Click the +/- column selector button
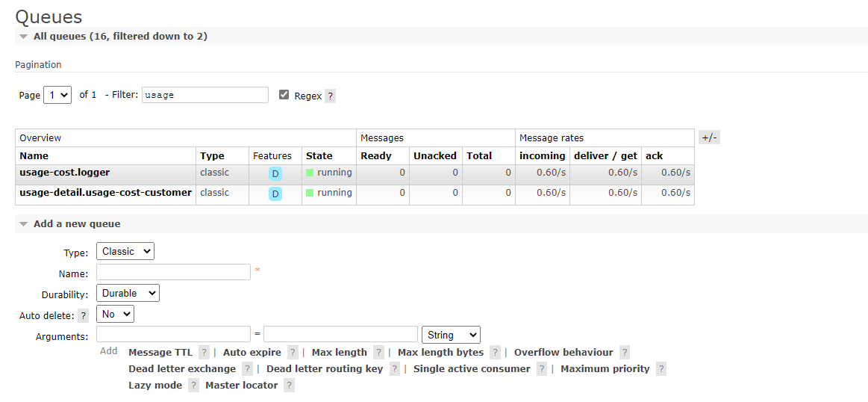The image size is (868, 402). 709,137
